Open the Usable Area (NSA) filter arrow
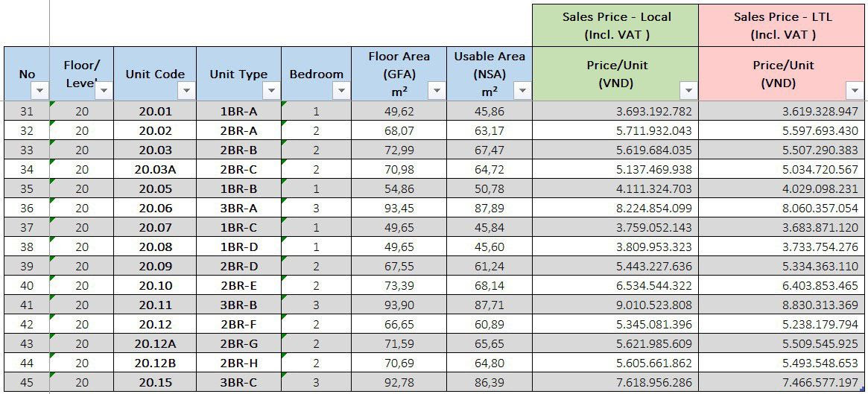This screenshot has width=868, height=394. 522,90
